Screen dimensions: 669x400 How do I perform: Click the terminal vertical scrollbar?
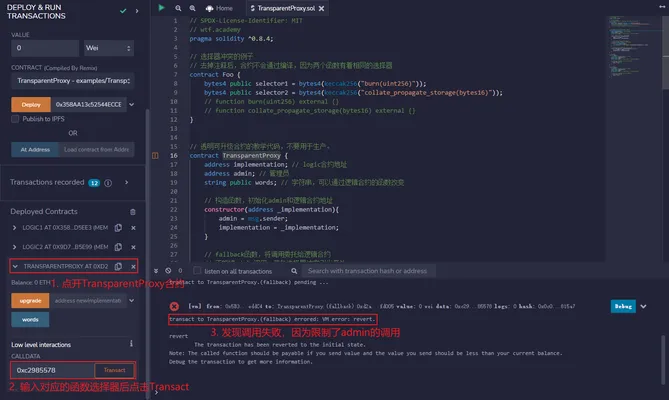click(x=663, y=358)
